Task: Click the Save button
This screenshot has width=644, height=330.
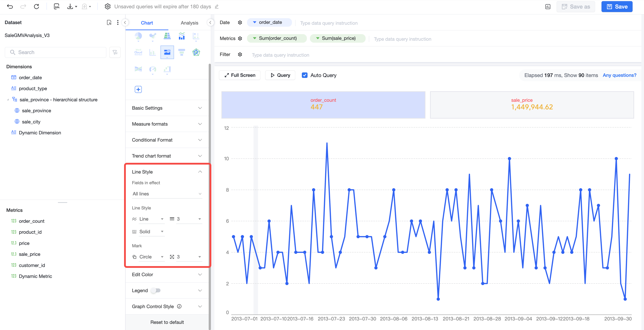Action: [x=617, y=7]
